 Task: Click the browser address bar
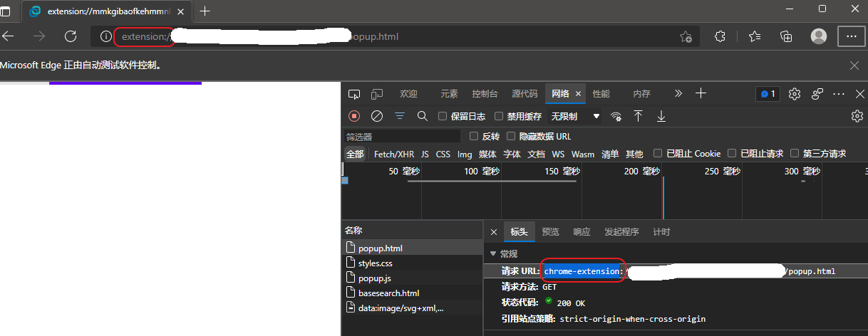pyautogui.click(x=395, y=36)
